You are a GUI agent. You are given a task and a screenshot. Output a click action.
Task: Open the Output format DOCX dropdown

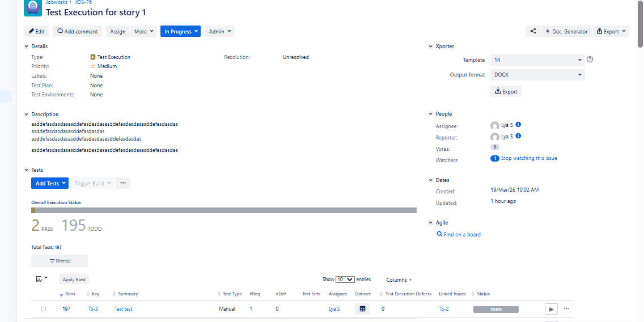click(537, 74)
